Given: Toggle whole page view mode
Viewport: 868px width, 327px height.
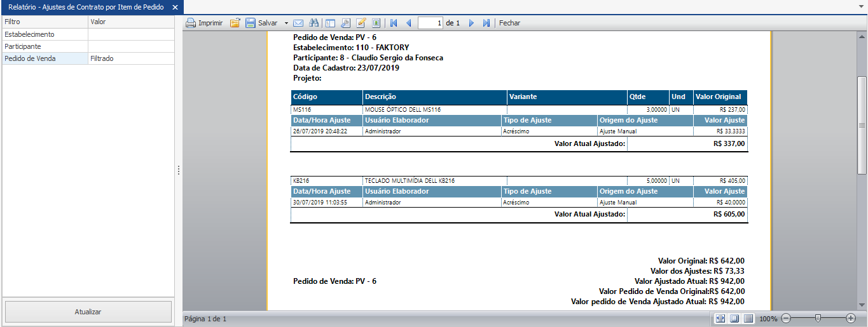Looking at the screenshot, I should click(734, 318).
